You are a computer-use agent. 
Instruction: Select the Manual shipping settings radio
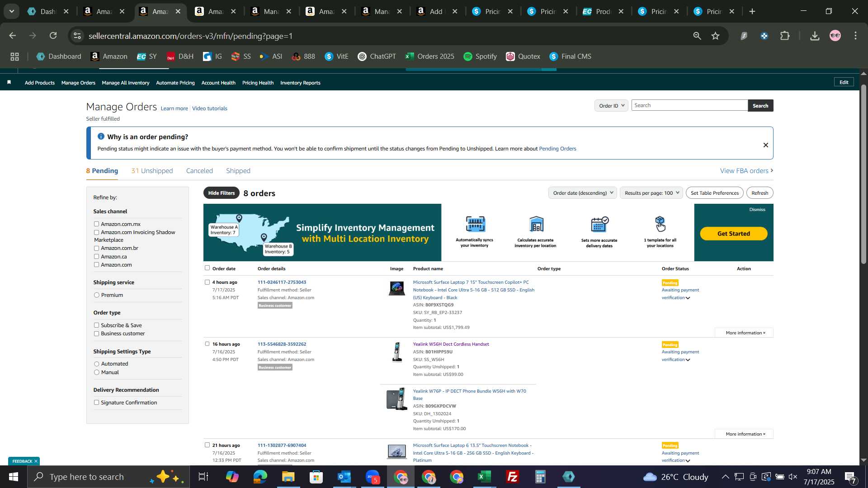tap(96, 372)
